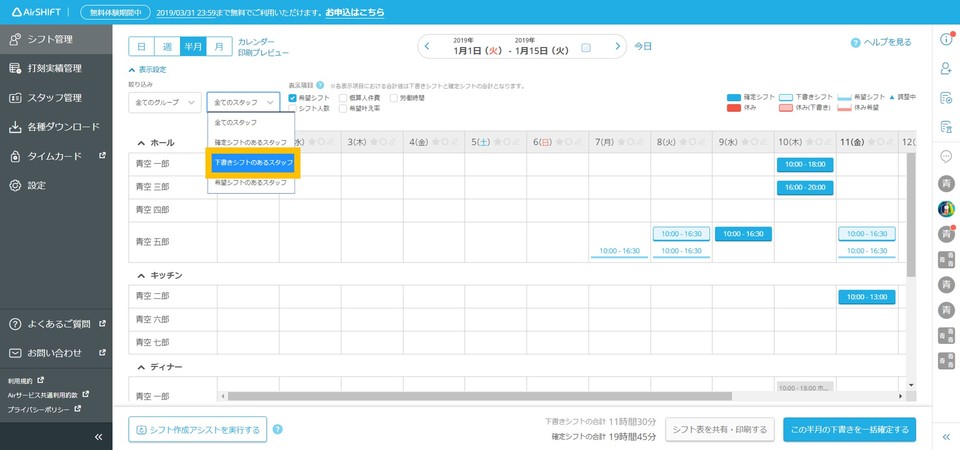Switch to the 週 view tab
Screen dimensions: 960x450
pos(168,47)
